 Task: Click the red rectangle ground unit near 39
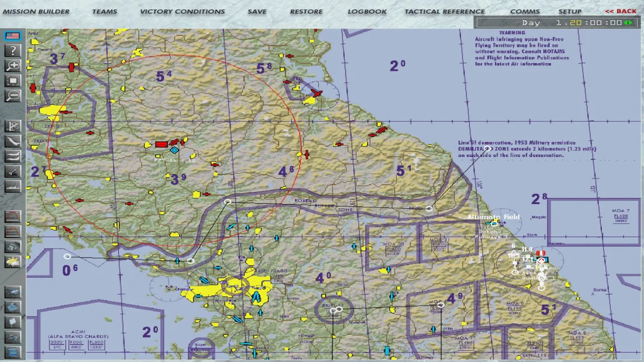(162, 144)
